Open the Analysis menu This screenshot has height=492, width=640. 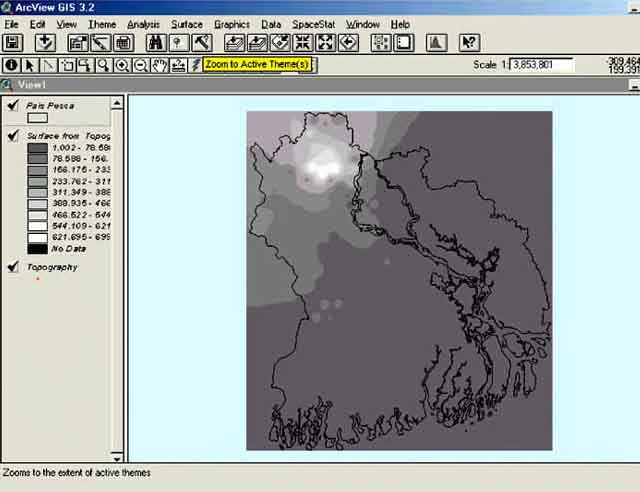[143, 24]
